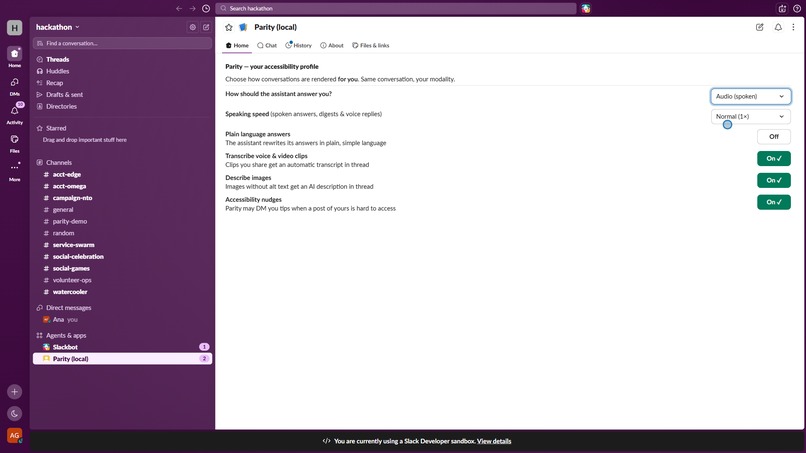Screen dimensions: 806x453
Task: Open the Ana (you) direct message
Action: (122, 319)
